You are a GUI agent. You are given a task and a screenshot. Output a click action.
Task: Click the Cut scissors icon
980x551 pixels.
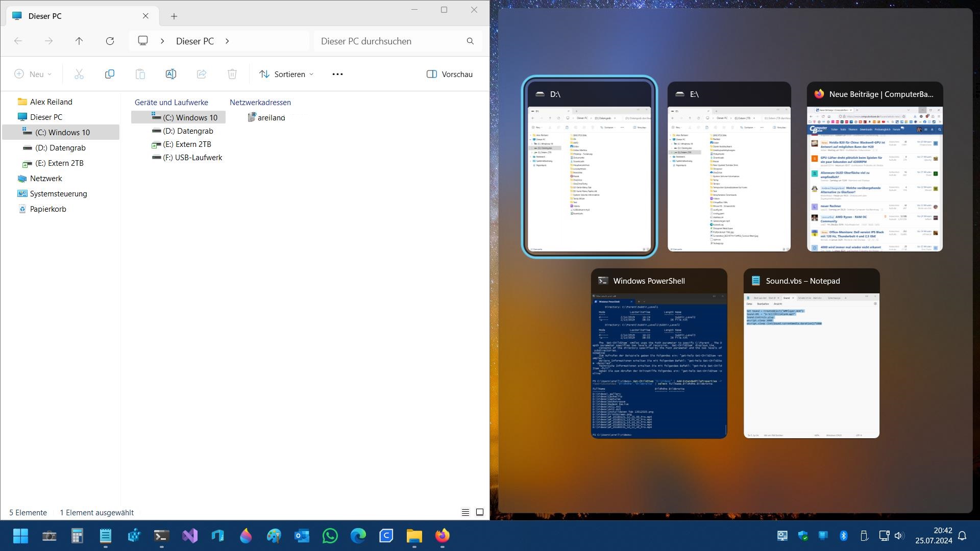click(79, 74)
